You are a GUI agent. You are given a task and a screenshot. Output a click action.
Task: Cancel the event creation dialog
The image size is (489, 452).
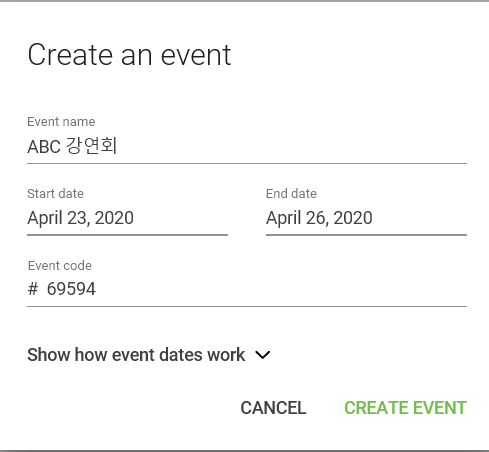click(x=273, y=408)
